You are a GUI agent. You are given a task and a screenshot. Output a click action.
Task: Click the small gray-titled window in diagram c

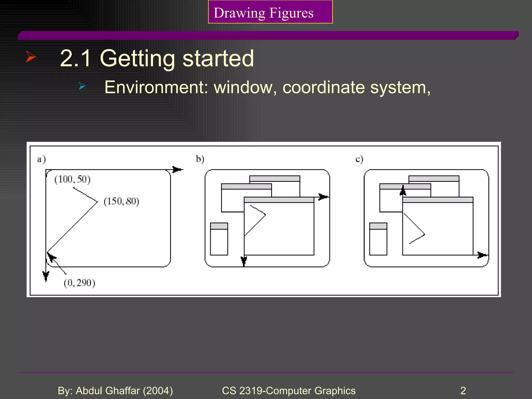point(378,239)
